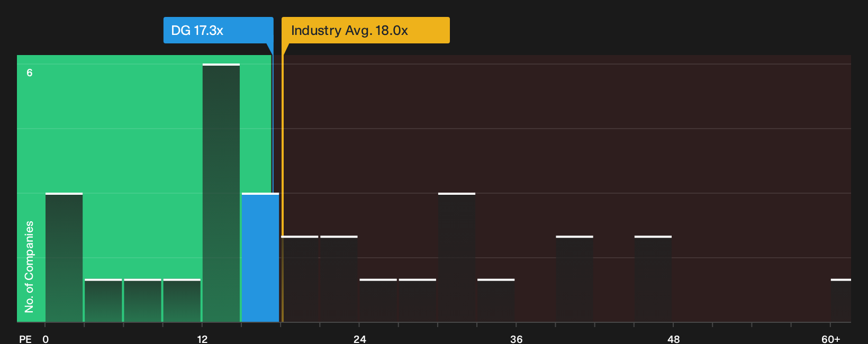This screenshot has width=868, height=344.
Task: Click the y-axis value 6
Action: coord(30,73)
